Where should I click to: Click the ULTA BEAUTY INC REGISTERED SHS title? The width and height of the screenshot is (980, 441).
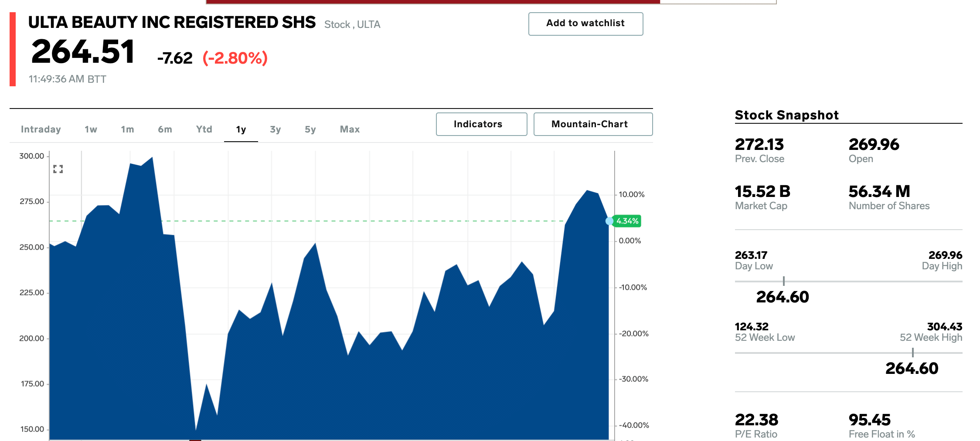(x=172, y=22)
